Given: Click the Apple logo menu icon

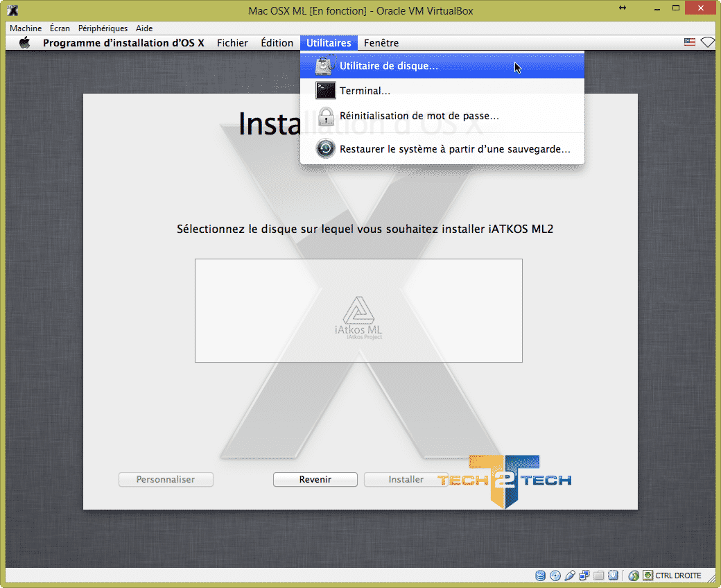Looking at the screenshot, I should pos(25,43).
